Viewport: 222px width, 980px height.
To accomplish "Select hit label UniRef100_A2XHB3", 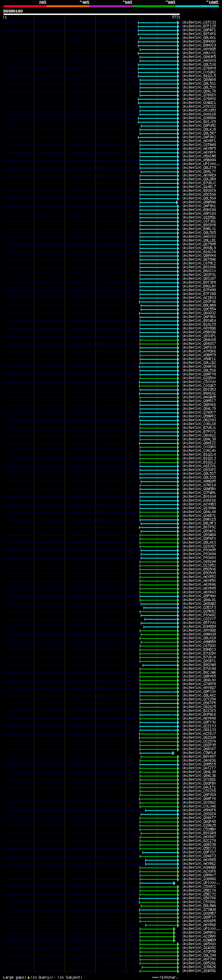I will [x=199, y=504].
